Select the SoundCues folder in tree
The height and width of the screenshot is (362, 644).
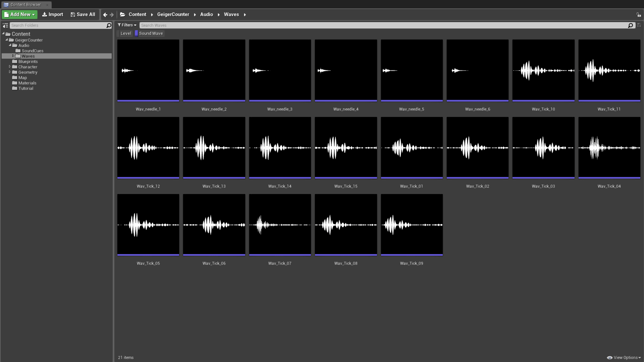(32, 51)
